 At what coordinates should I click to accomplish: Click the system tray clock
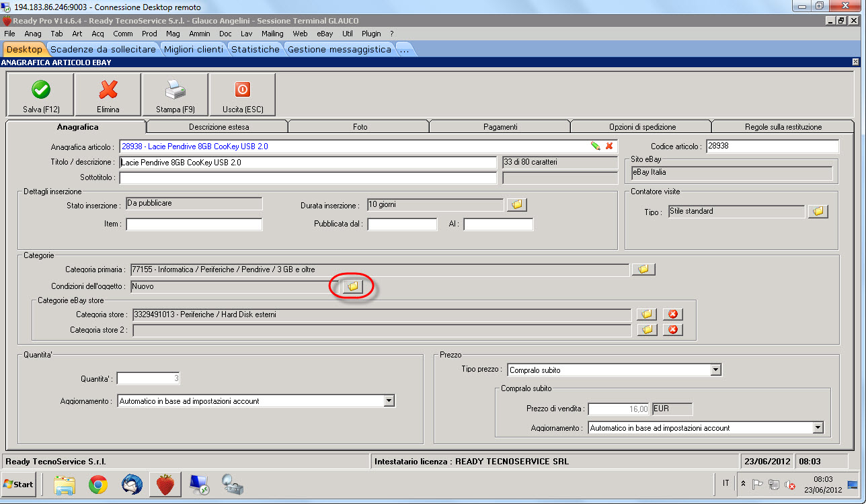(823, 485)
